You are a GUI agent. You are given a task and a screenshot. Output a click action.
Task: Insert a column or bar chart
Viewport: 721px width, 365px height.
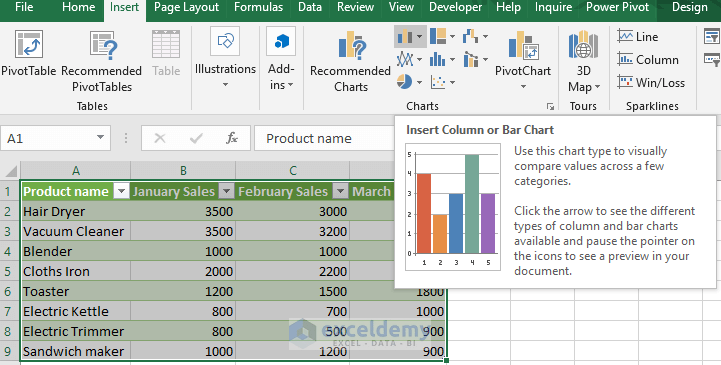pyautogui.click(x=405, y=36)
